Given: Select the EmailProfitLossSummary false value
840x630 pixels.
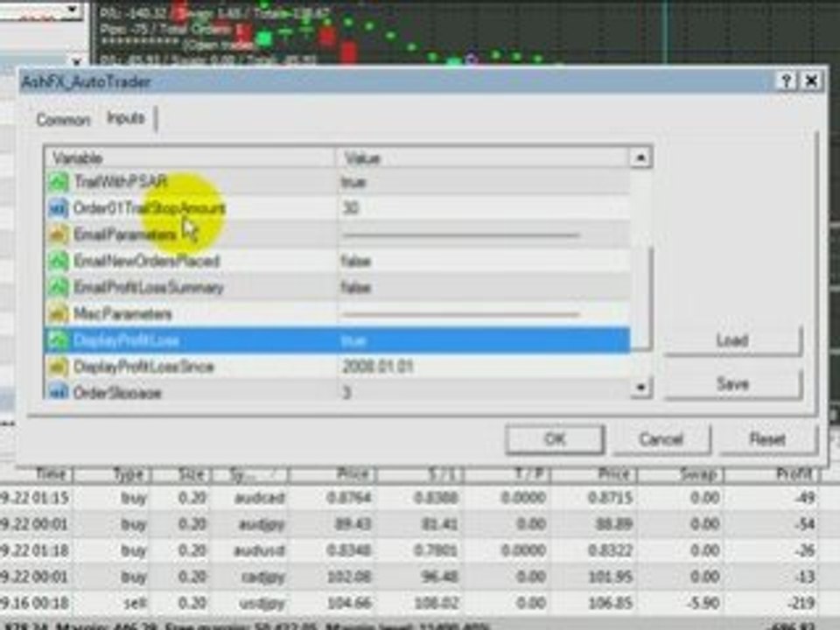Looking at the screenshot, I should (x=356, y=288).
